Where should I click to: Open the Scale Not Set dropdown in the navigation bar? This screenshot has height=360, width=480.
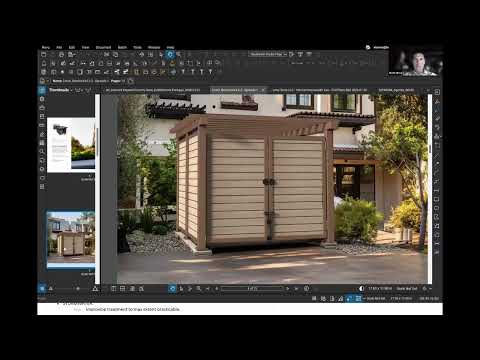pos(407,288)
